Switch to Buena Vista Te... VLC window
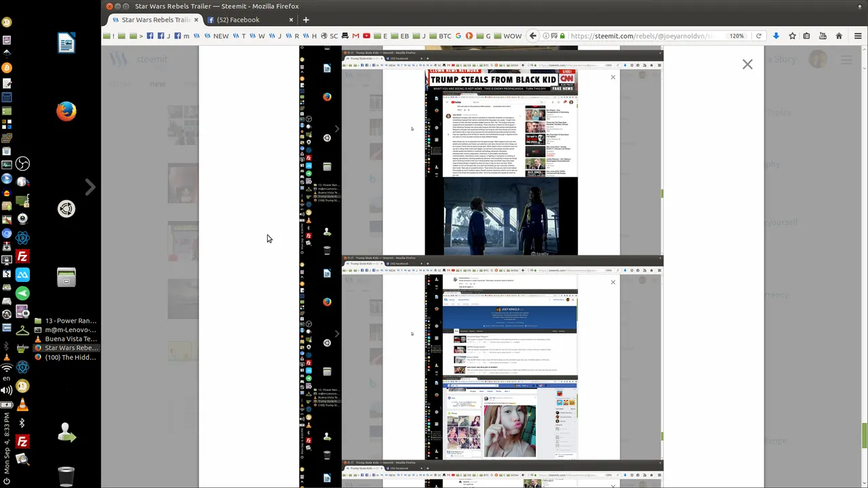This screenshot has width=868, height=488. click(x=65, y=339)
